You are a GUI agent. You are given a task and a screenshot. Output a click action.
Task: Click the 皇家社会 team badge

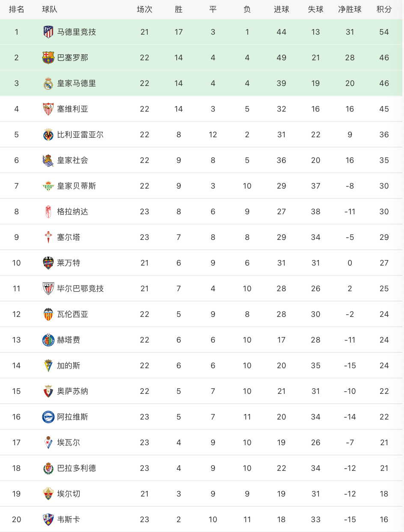click(x=48, y=160)
